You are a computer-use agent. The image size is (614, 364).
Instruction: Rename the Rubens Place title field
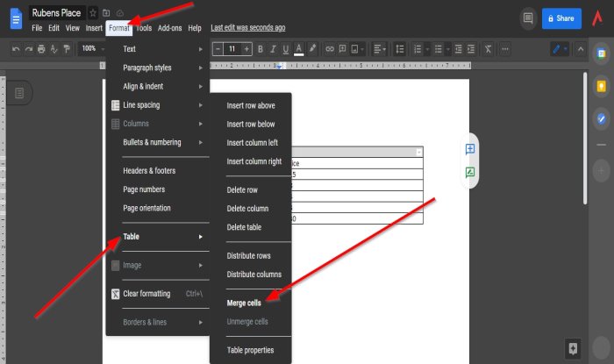coord(56,13)
